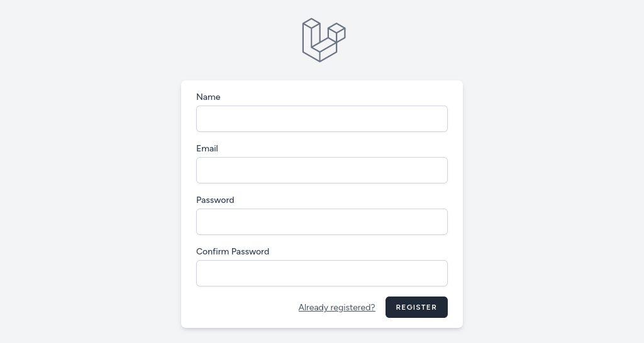This screenshot has height=343, width=644.
Task: Place cursor in first form field
Action: pyautogui.click(x=321, y=119)
